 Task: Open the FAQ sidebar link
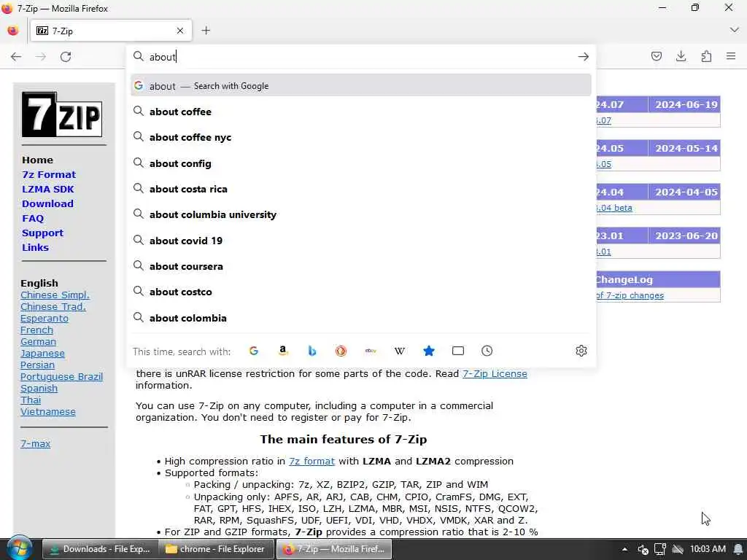33,219
